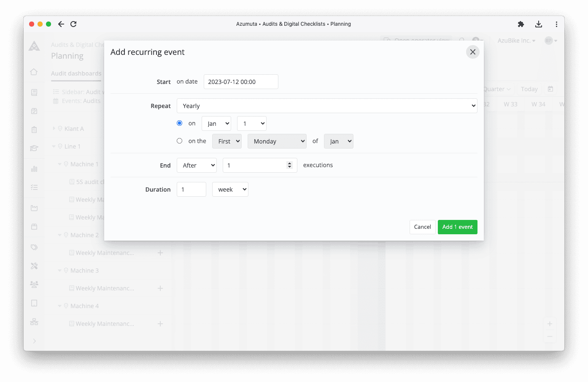Image resolution: width=588 pixels, height=382 pixels.
Task: Open the Planning calendar icon in sidebar
Action: (34, 111)
